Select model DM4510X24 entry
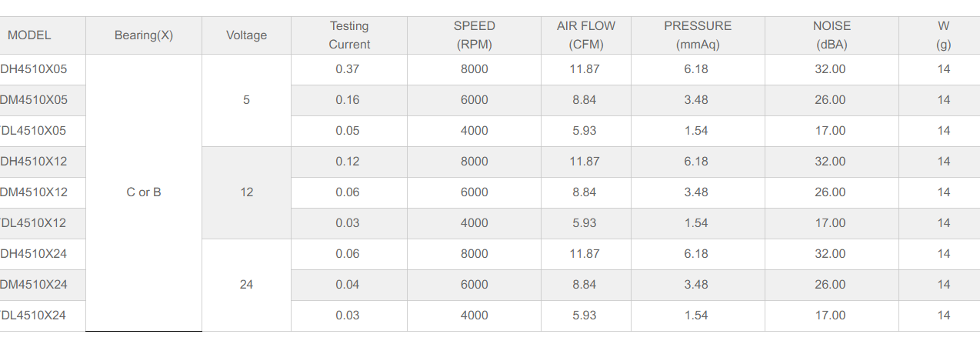 34,285
